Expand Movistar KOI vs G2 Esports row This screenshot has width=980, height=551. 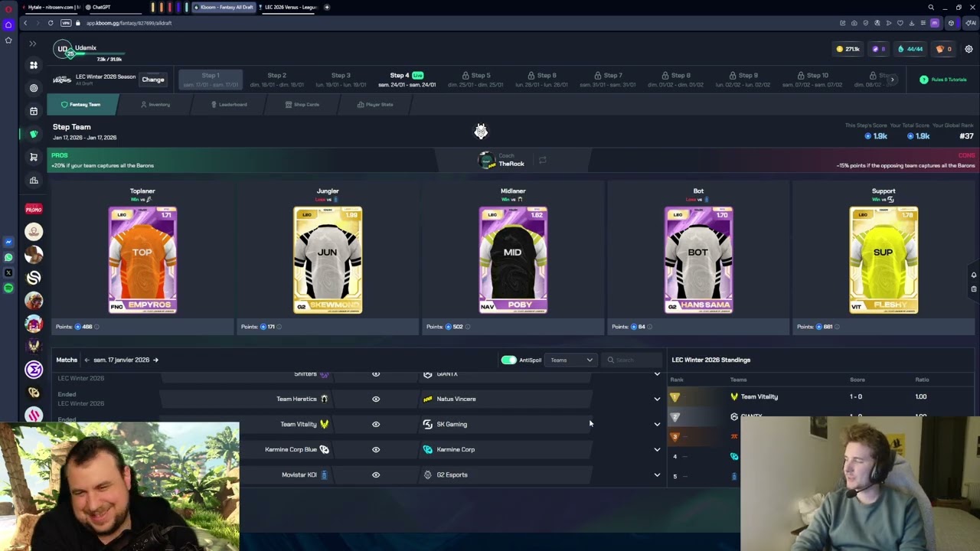tap(657, 474)
